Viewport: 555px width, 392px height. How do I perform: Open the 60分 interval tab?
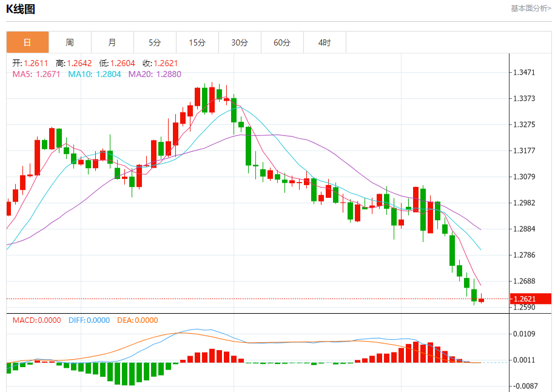point(283,42)
